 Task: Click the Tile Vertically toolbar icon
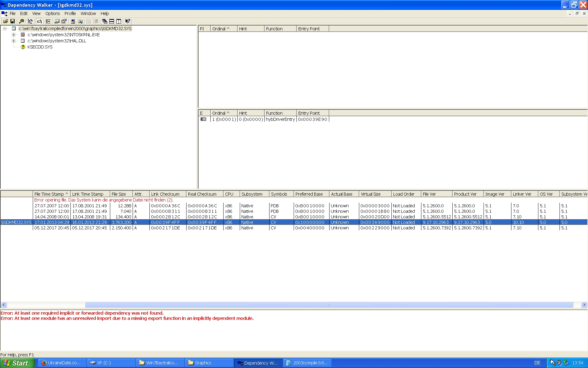(119, 21)
